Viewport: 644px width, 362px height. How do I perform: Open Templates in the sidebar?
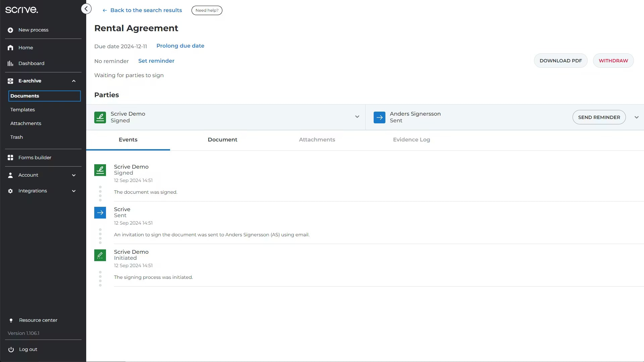coord(22,110)
